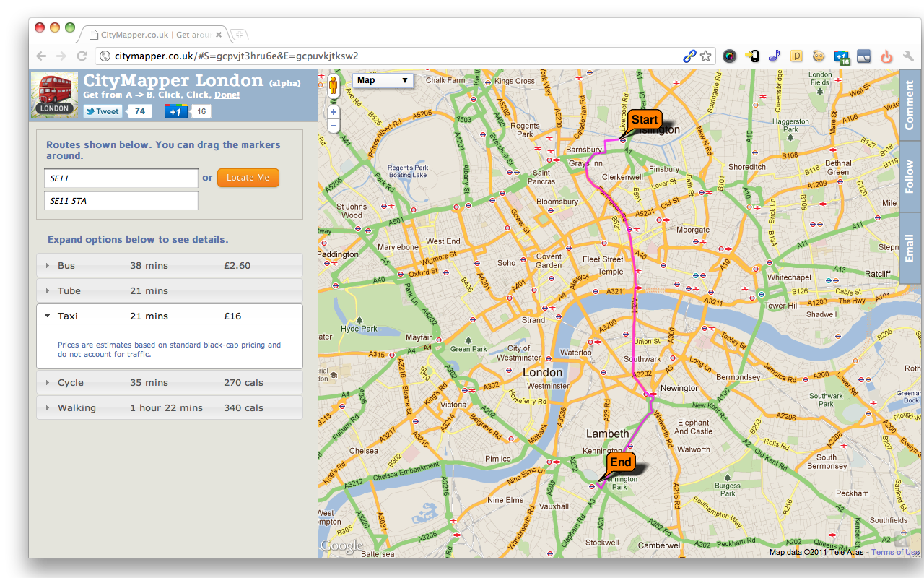The image size is (924, 578).
Task: Open the yellow 'p' extension icon
Action: pyautogui.click(x=797, y=56)
